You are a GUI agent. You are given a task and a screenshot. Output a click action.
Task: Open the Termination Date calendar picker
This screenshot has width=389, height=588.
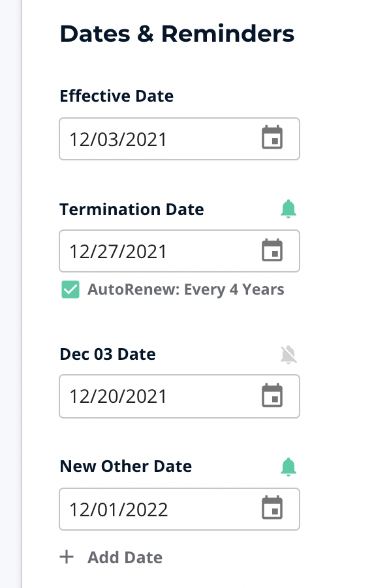[272, 250]
